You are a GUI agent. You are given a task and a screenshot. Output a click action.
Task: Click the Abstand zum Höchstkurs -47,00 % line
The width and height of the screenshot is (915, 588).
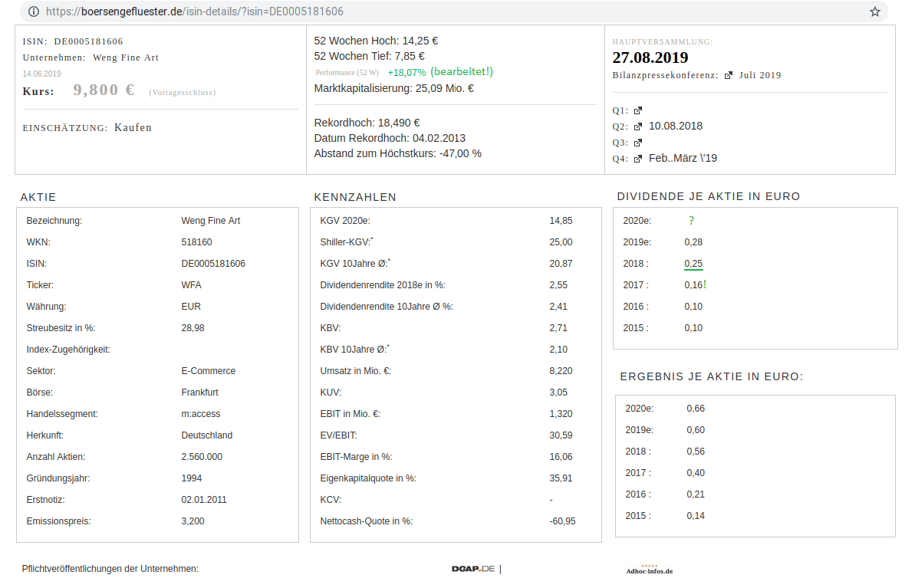[x=398, y=154]
